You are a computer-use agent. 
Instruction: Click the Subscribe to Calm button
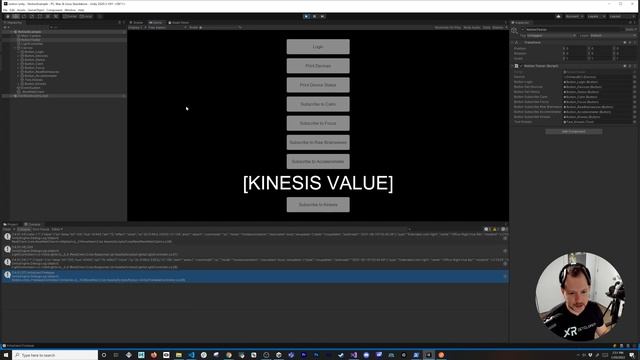pyautogui.click(x=318, y=104)
